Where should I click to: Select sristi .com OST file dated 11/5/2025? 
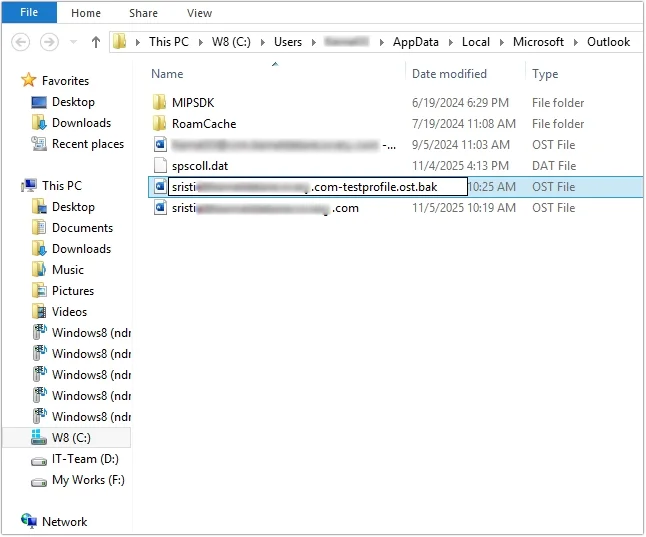pos(265,208)
